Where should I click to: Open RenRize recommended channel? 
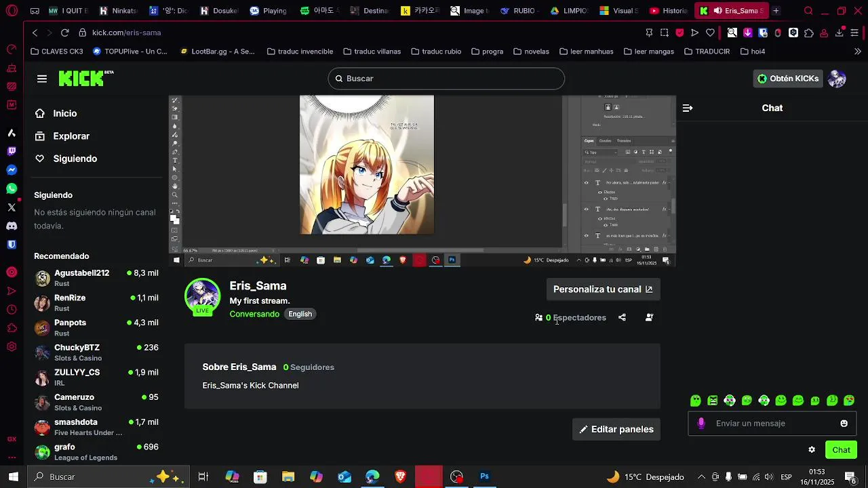pos(96,303)
